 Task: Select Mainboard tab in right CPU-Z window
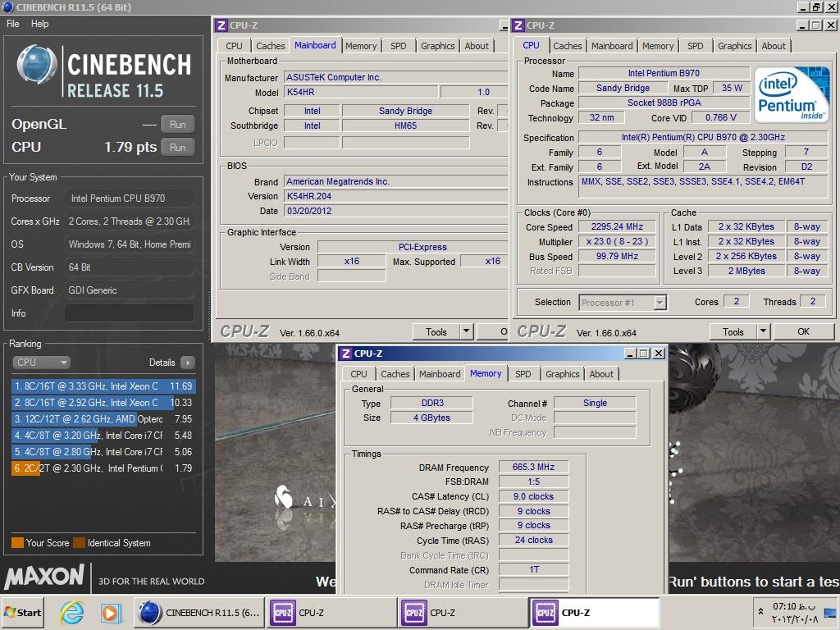point(612,46)
